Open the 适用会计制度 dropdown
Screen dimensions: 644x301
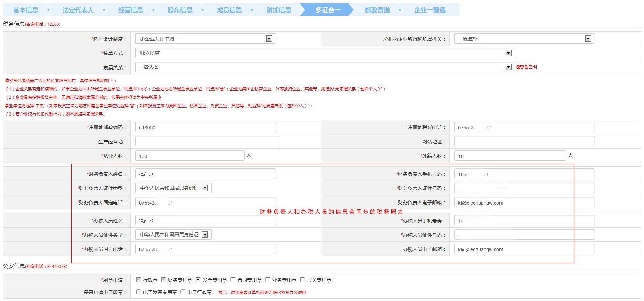(x=269, y=39)
